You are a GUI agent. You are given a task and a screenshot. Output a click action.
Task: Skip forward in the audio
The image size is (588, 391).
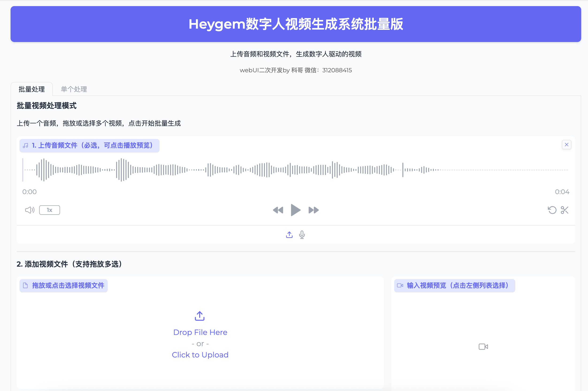click(313, 210)
